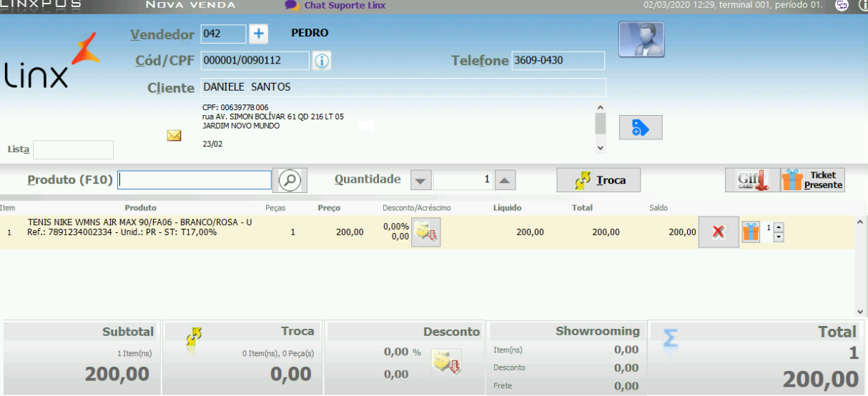Screen dimensions: 868x396
Task: Decrease quantity with the down arrow
Action: pos(420,180)
